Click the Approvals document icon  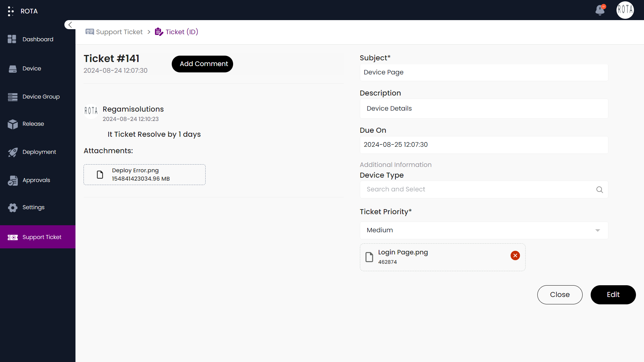pos(13,180)
